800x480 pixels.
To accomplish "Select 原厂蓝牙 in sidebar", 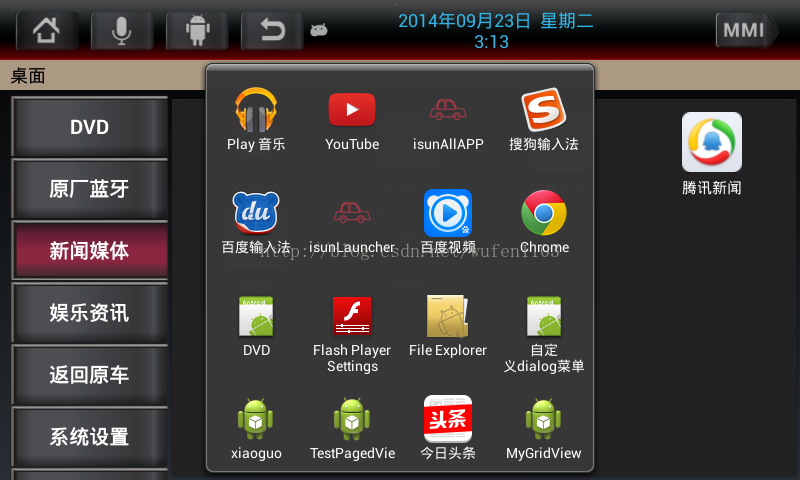I will click(90, 189).
